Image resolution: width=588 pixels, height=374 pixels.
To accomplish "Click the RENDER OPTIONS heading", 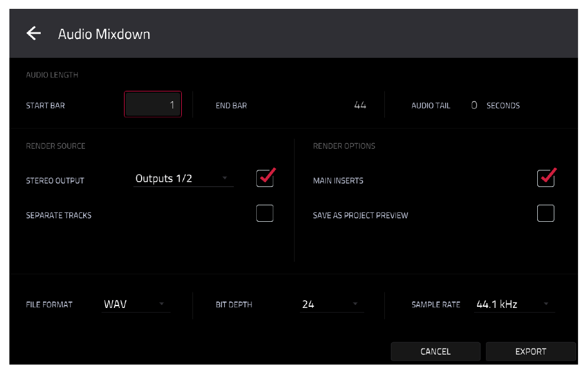I will point(344,146).
